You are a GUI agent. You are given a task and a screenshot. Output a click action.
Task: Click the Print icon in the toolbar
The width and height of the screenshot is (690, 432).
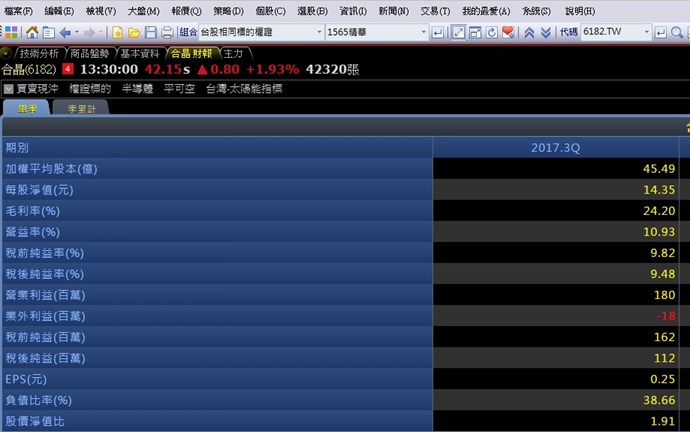click(165, 32)
